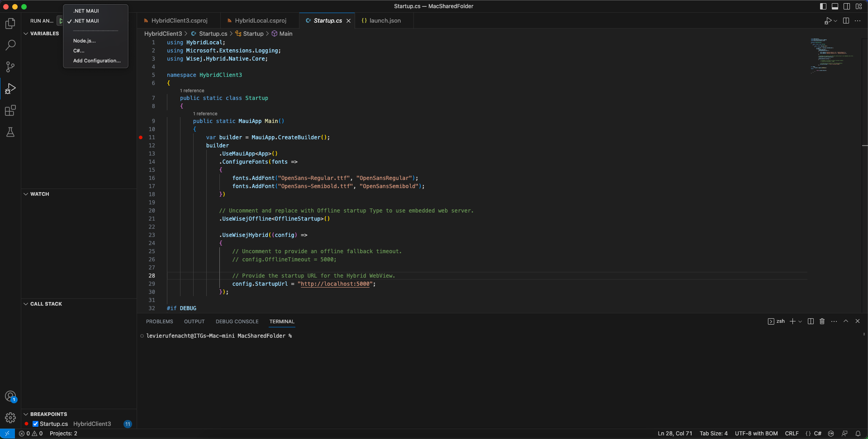Open editor More Actions ellipsis
Viewport: 868px width, 439px height.
click(x=858, y=21)
